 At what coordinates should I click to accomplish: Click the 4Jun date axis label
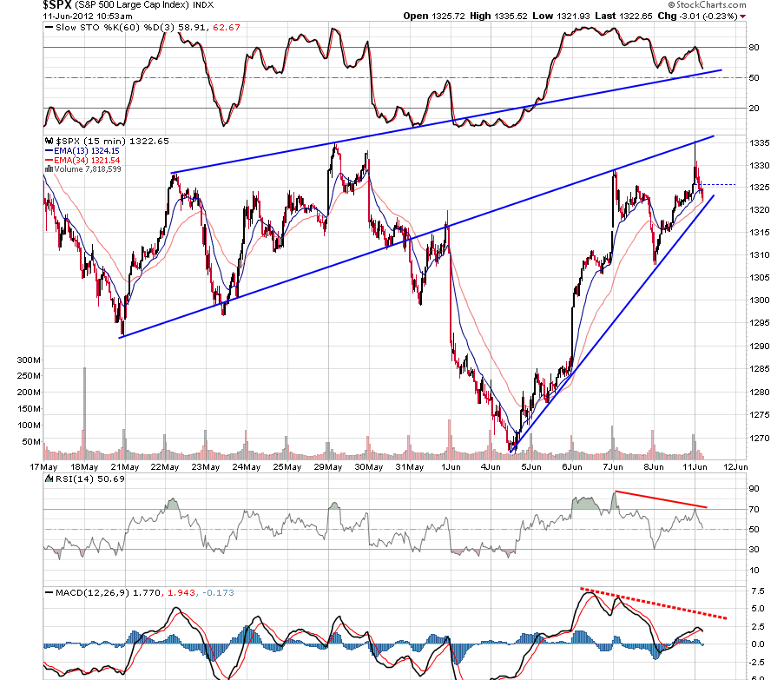(x=491, y=467)
